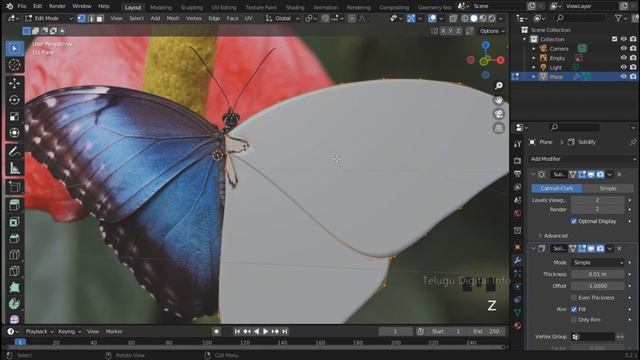Open the File menu
This screenshot has height=360, width=640.
tap(22, 6)
